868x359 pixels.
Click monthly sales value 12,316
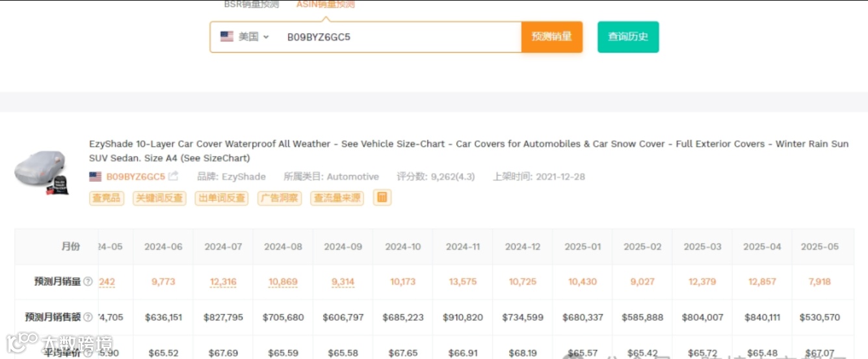click(223, 282)
